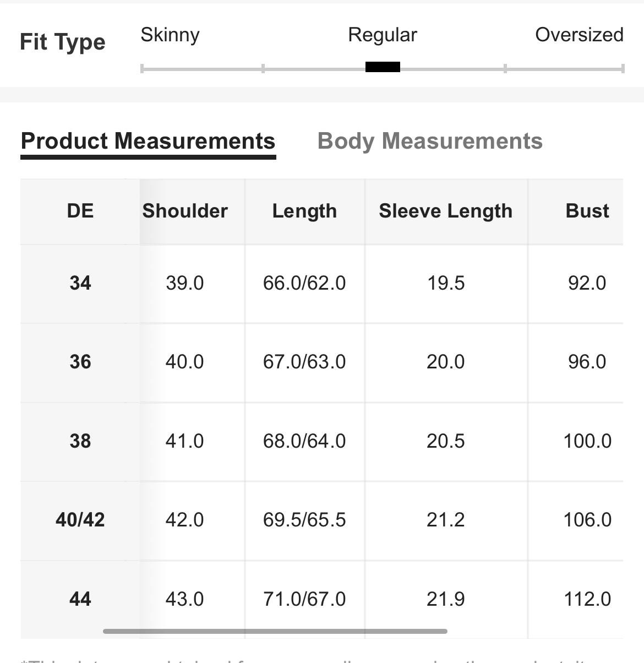Click the Shoulder column header
Screen dimensions: 644x663
click(x=185, y=211)
